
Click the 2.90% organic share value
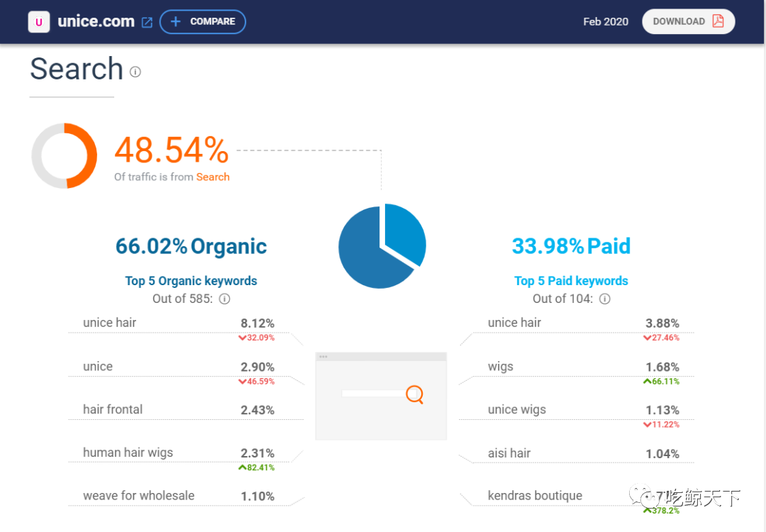tap(257, 367)
